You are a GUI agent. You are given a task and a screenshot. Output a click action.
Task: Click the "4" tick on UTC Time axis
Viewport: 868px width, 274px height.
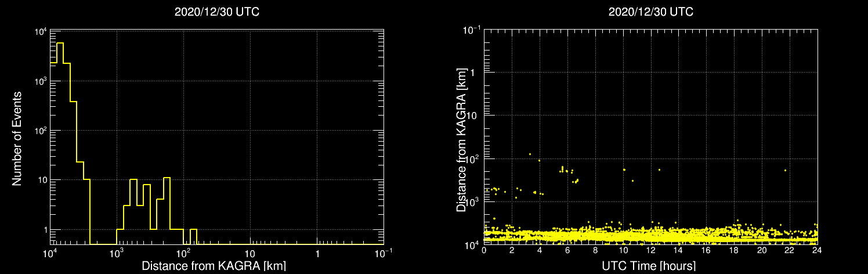pos(540,251)
